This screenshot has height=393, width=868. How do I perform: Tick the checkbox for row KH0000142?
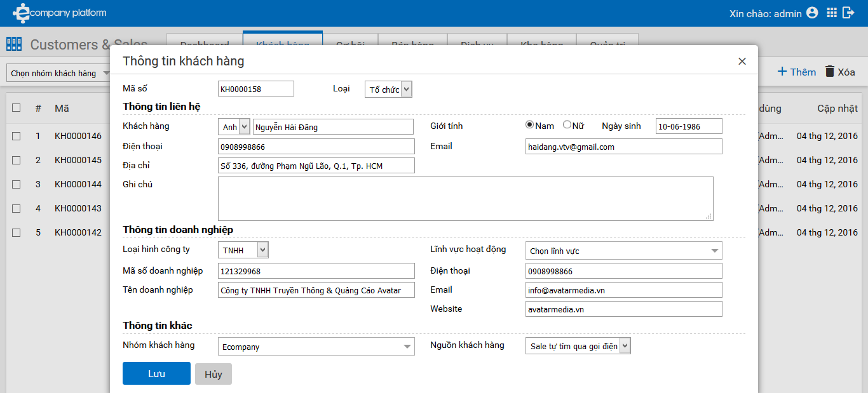tap(17, 232)
